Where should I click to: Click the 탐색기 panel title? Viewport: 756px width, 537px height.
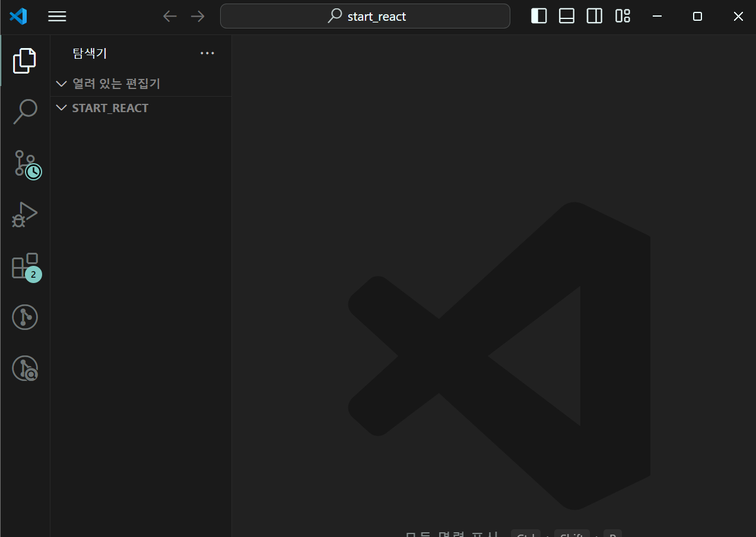click(x=90, y=53)
